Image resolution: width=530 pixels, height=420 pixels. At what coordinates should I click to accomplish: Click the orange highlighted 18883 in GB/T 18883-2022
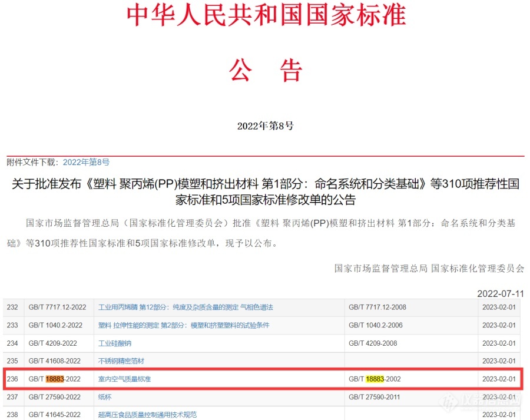55,379
